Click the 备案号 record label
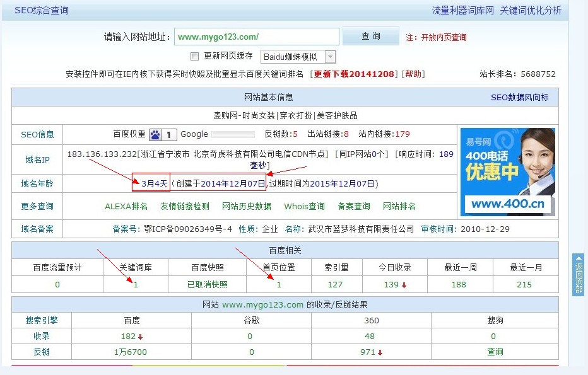 click(x=127, y=229)
